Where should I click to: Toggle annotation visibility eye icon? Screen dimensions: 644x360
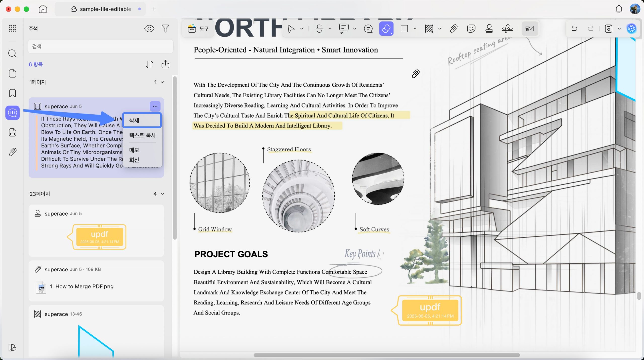[x=149, y=29]
